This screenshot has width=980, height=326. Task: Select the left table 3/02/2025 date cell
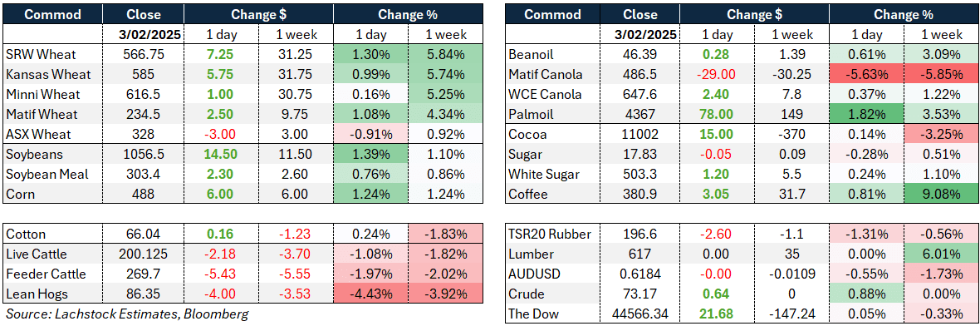[144, 35]
